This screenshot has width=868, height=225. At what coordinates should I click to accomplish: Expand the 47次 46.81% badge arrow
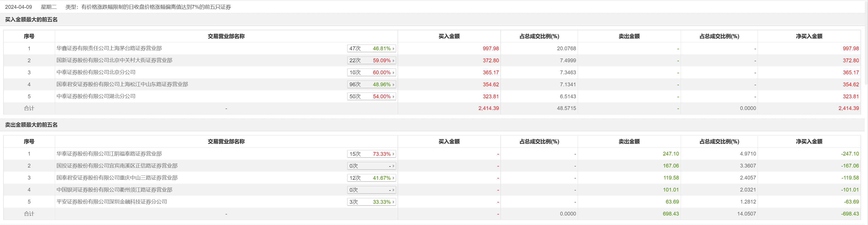(393, 48)
